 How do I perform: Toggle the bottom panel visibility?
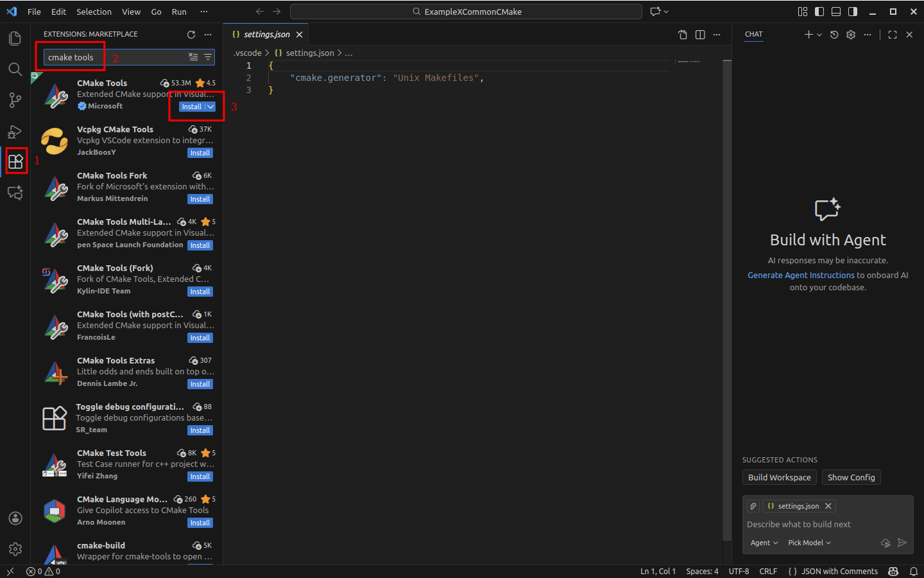point(836,12)
